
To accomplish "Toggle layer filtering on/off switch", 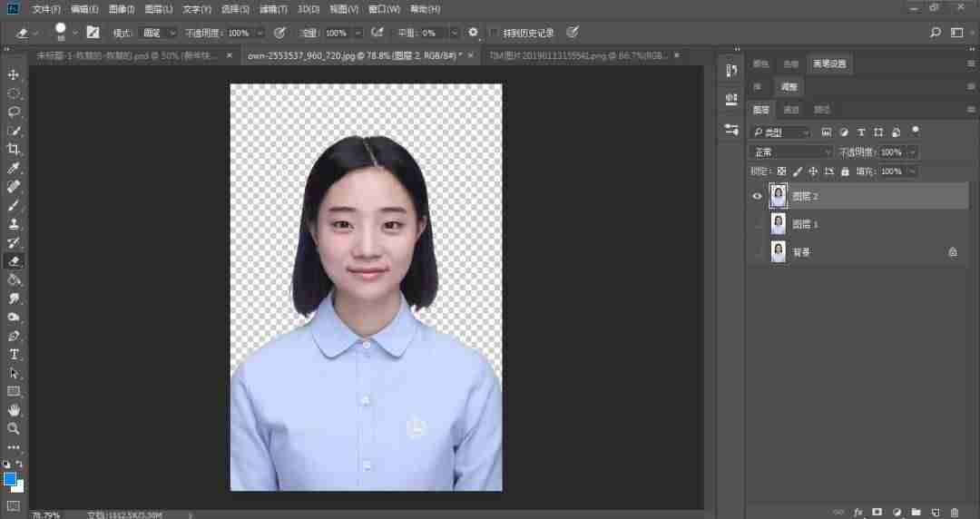I will click(916, 132).
